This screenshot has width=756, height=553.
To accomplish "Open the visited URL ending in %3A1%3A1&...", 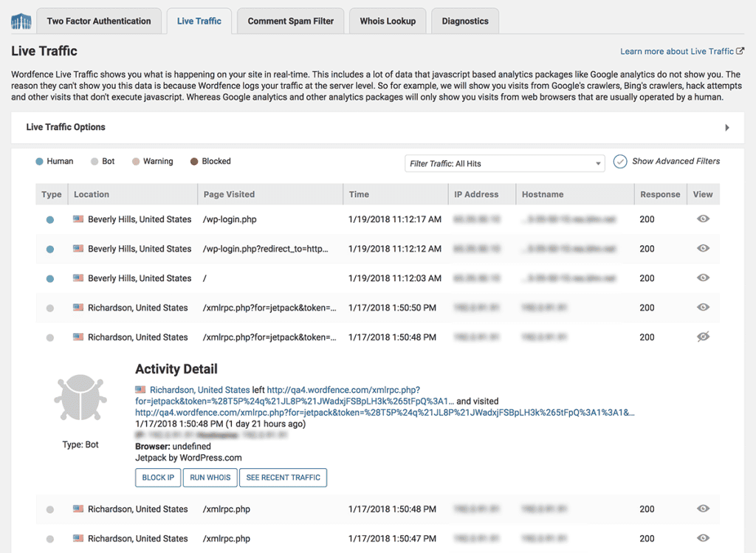I will click(385, 413).
